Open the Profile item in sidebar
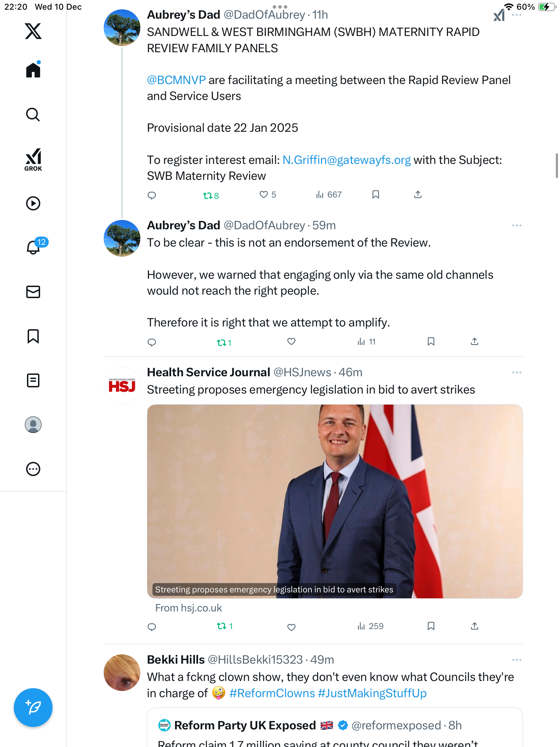The width and height of the screenshot is (560, 747). coord(33,425)
